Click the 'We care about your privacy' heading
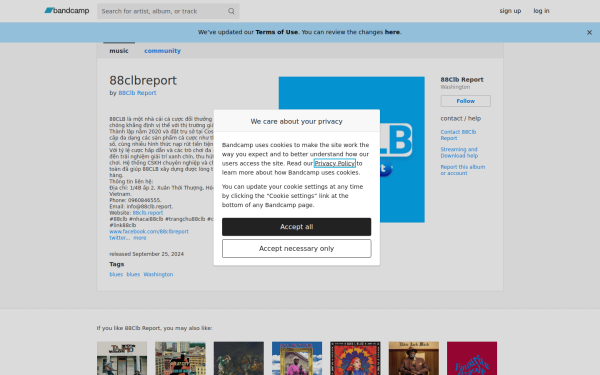 point(296,121)
